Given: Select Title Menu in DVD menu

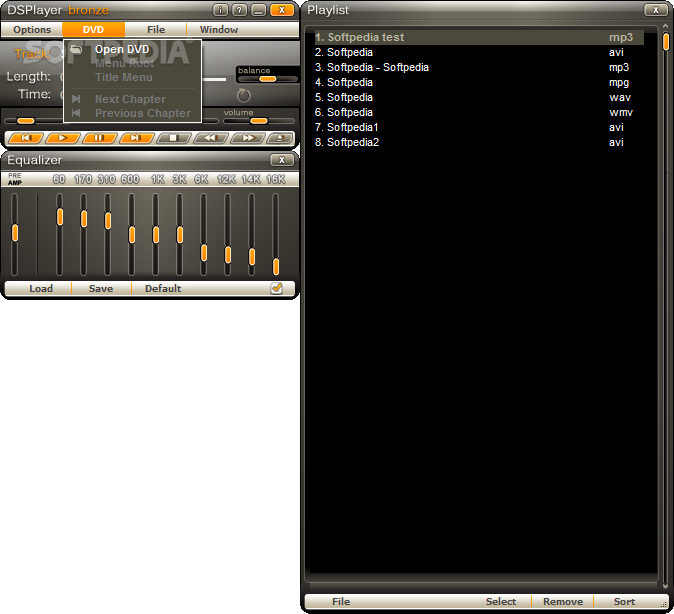Looking at the screenshot, I should pyautogui.click(x=132, y=77).
